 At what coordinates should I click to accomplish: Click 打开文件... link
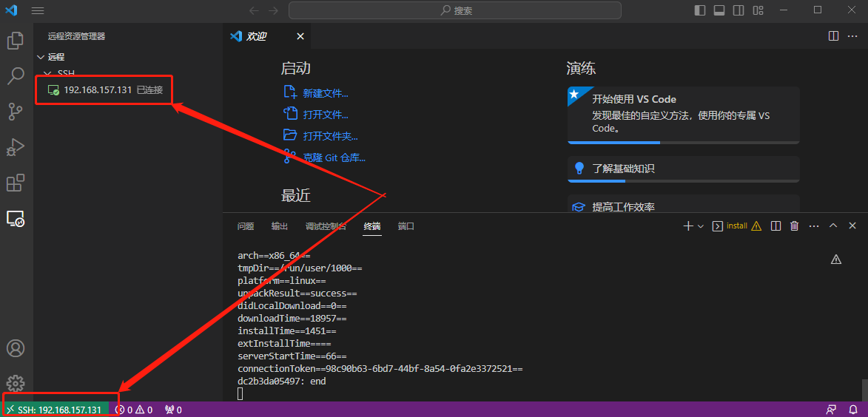[325, 115]
